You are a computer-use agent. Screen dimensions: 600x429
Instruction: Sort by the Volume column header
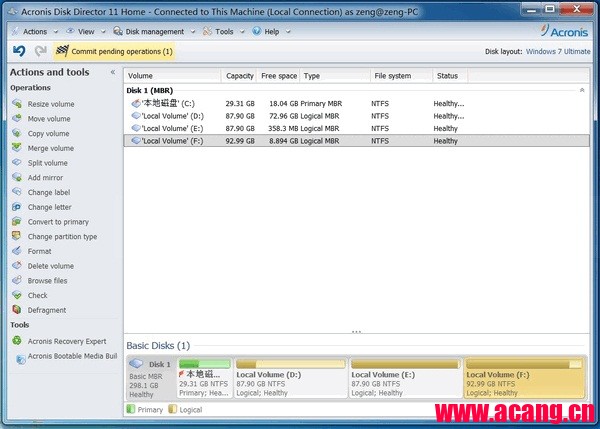click(173, 76)
